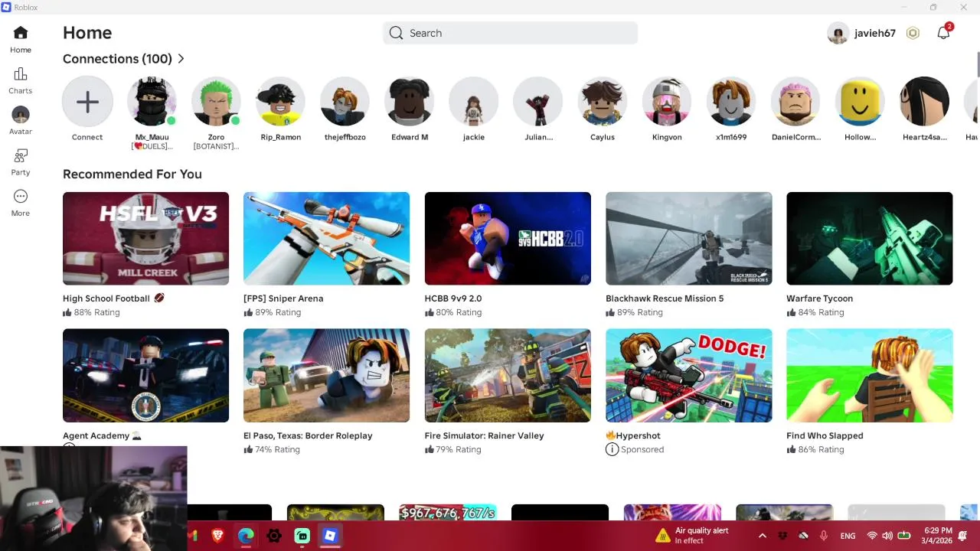This screenshot has height=551, width=980.
Task: Click the Connections (100) heading link
Action: tap(117, 59)
